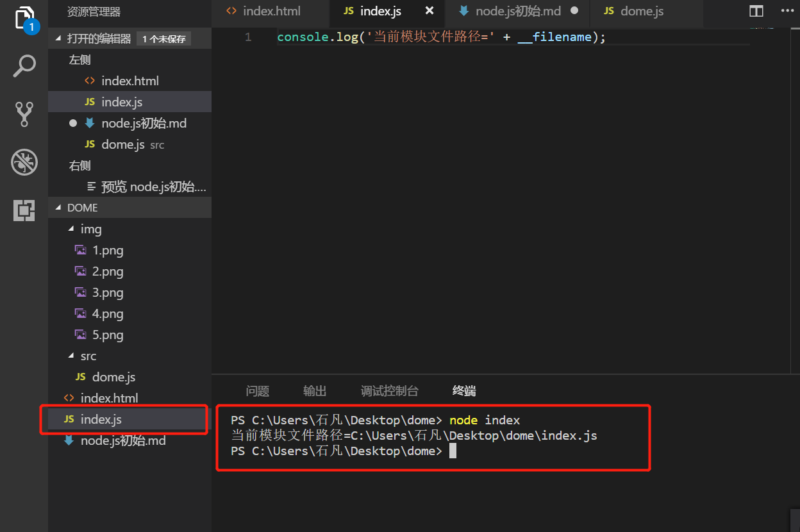
Task: Select the 输出 output panel tab
Action: pos(315,391)
